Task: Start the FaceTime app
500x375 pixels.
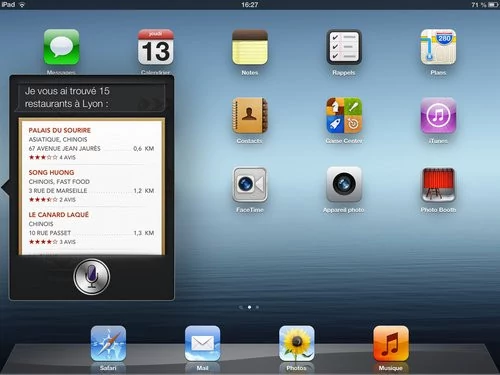Action: click(x=250, y=184)
